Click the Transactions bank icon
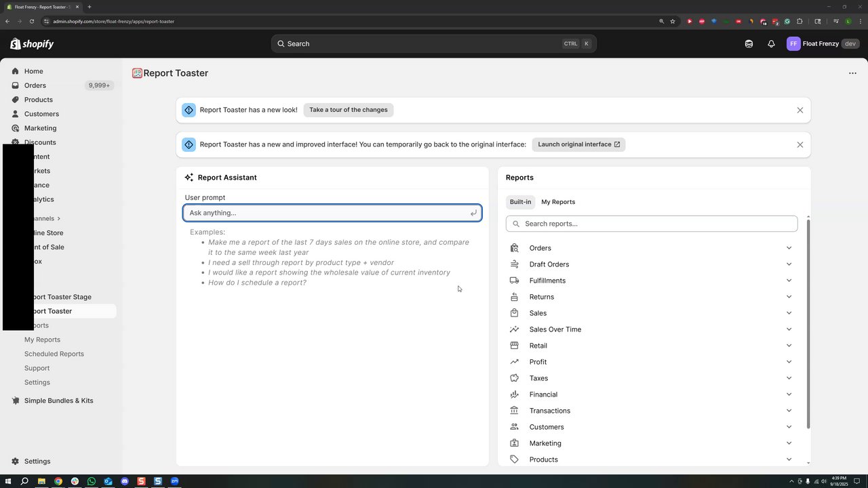The width and height of the screenshot is (868, 488). click(514, 411)
